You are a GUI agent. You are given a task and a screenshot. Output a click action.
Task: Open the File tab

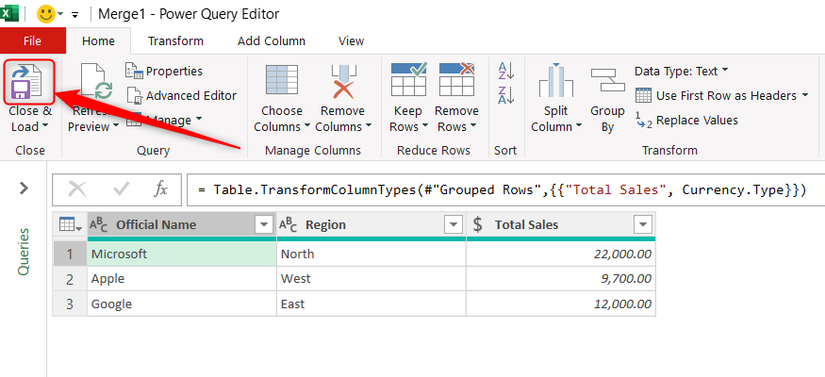click(33, 41)
